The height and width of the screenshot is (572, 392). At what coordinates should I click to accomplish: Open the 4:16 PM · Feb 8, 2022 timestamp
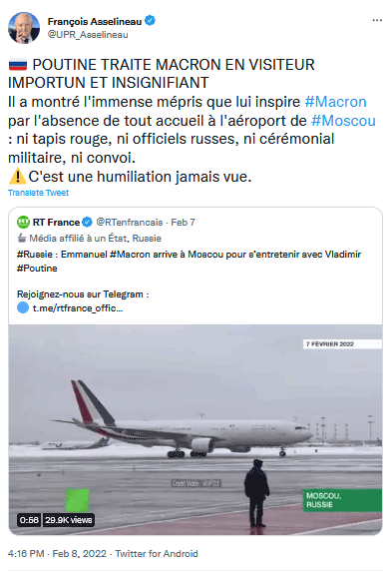point(57,554)
